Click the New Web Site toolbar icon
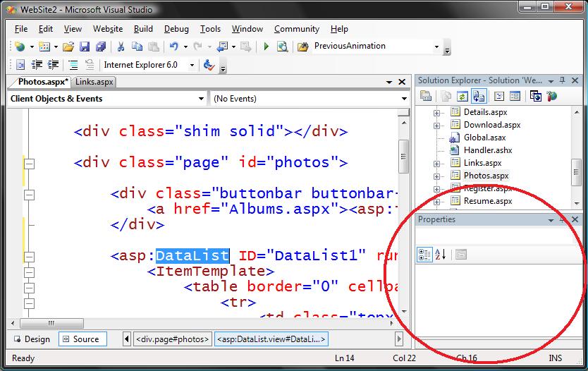 [20, 47]
